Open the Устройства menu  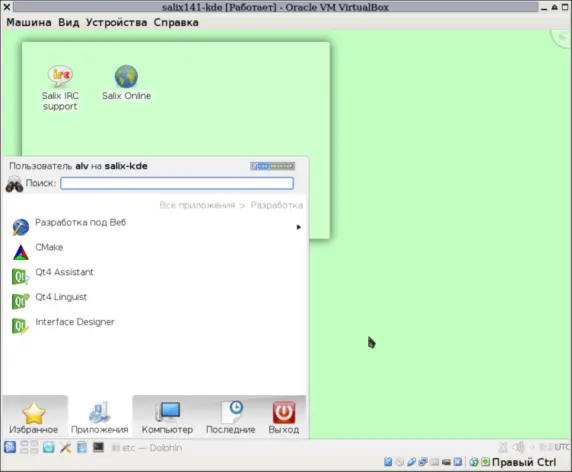tap(116, 23)
